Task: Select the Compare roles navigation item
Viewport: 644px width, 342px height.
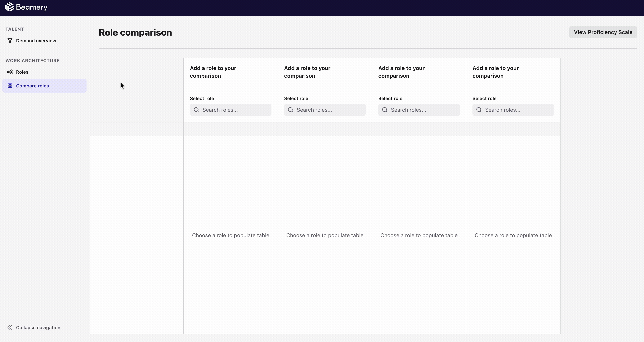Action: click(33, 86)
